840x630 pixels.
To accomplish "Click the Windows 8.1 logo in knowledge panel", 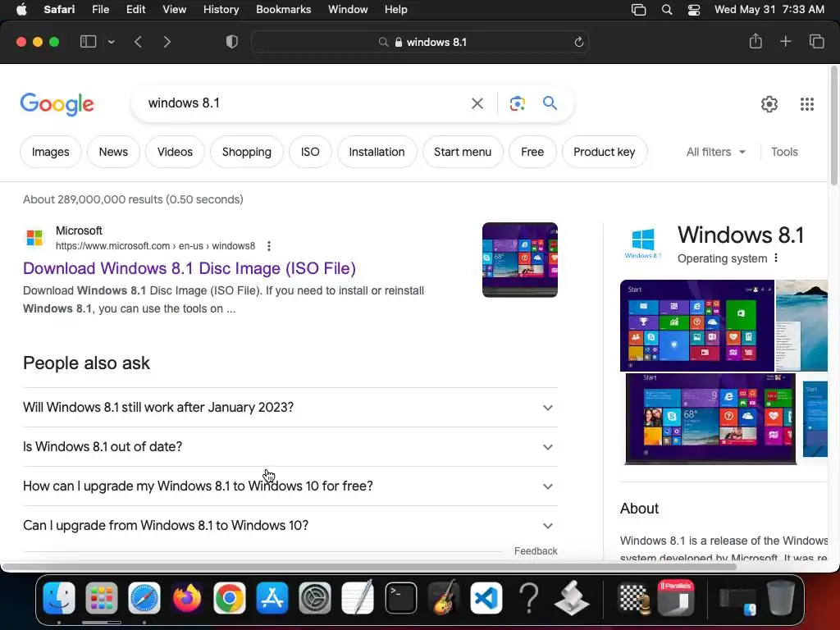I will coord(643,244).
